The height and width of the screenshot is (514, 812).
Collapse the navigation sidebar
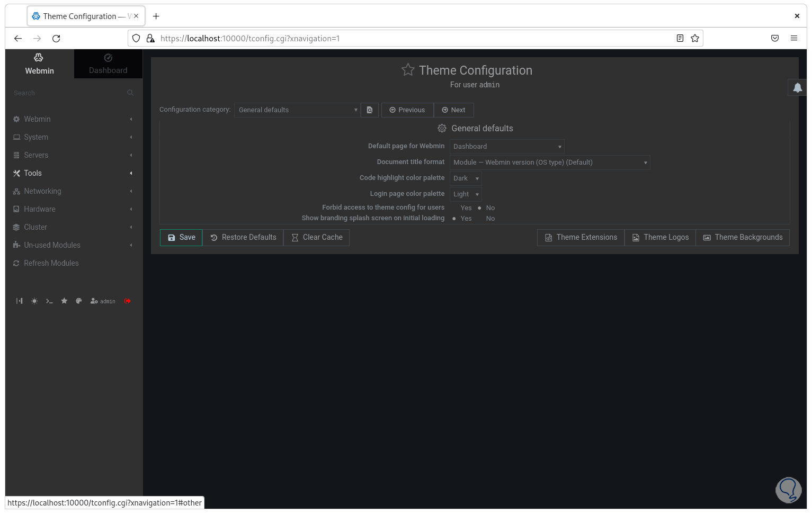click(x=20, y=301)
